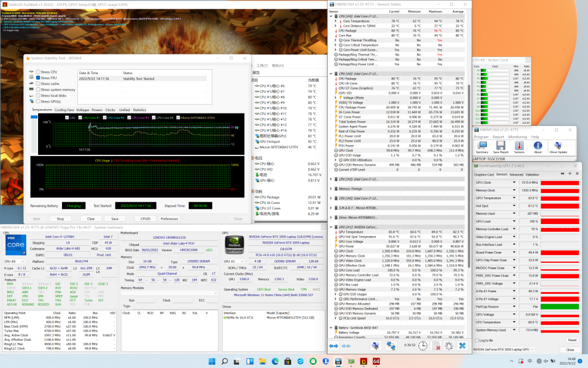Open the Sensors thermometer icon in HWiNFO64
This screenshot has height=368, width=588.
click(519, 147)
